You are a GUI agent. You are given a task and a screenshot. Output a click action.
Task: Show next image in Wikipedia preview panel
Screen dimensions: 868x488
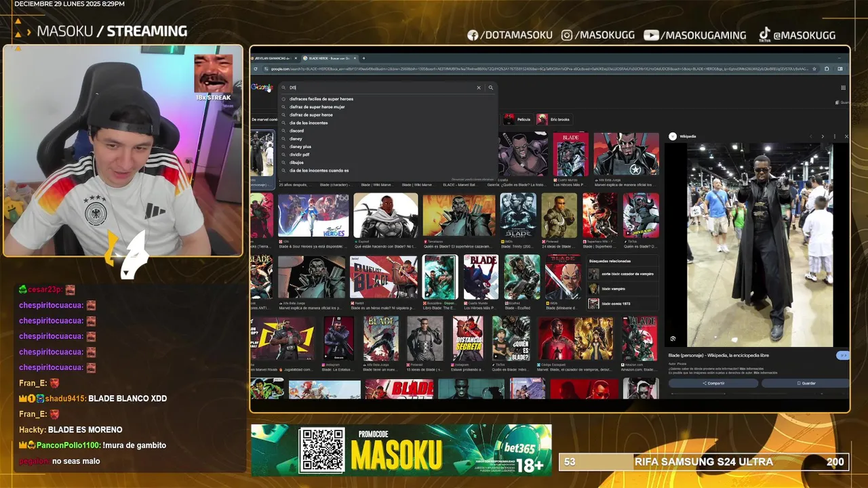point(823,136)
